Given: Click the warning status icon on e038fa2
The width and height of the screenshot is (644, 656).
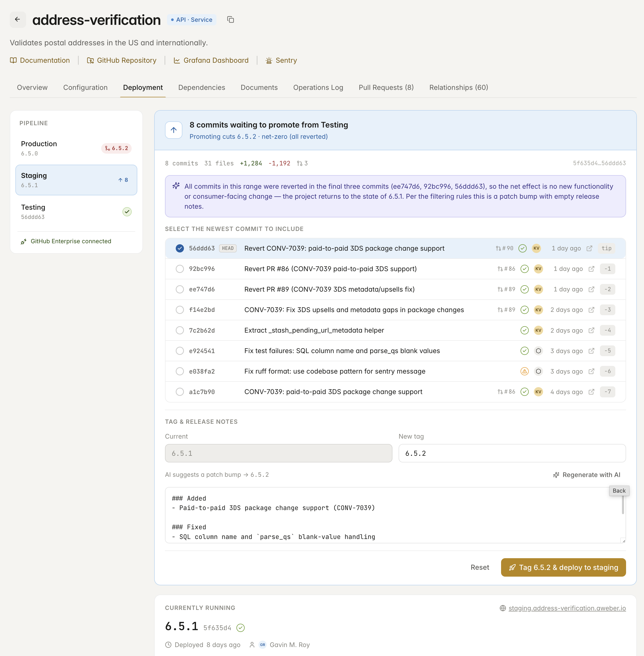Looking at the screenshot, I should click(x=524, y=371).
